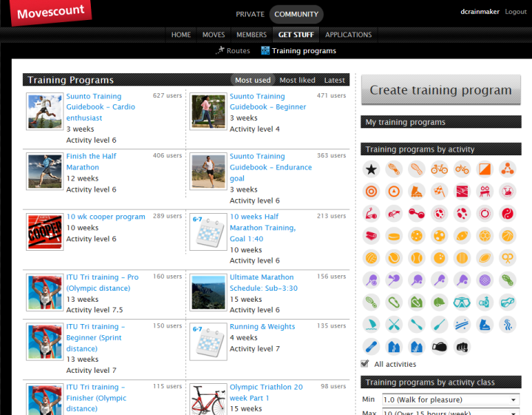Viewport: 532px width, 415px height.
Task: Switch to the PRIVATE section
Action: [x=250, y=14]
